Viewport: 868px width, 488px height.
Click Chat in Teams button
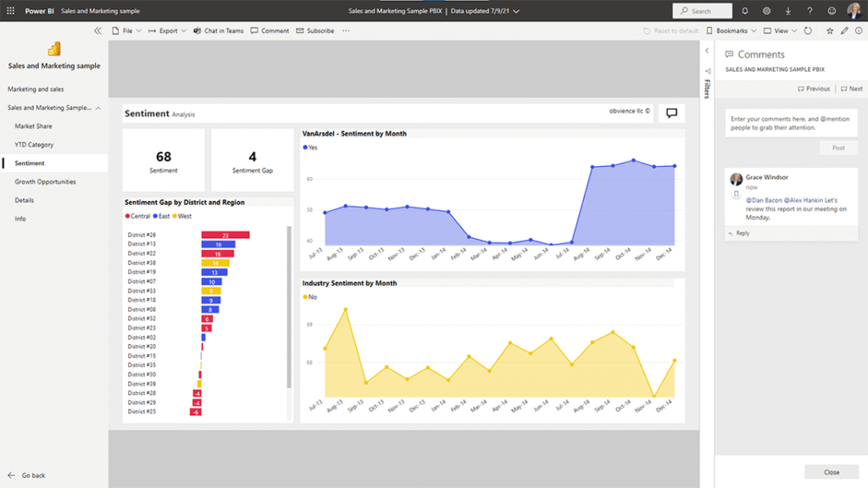(218, 30)
